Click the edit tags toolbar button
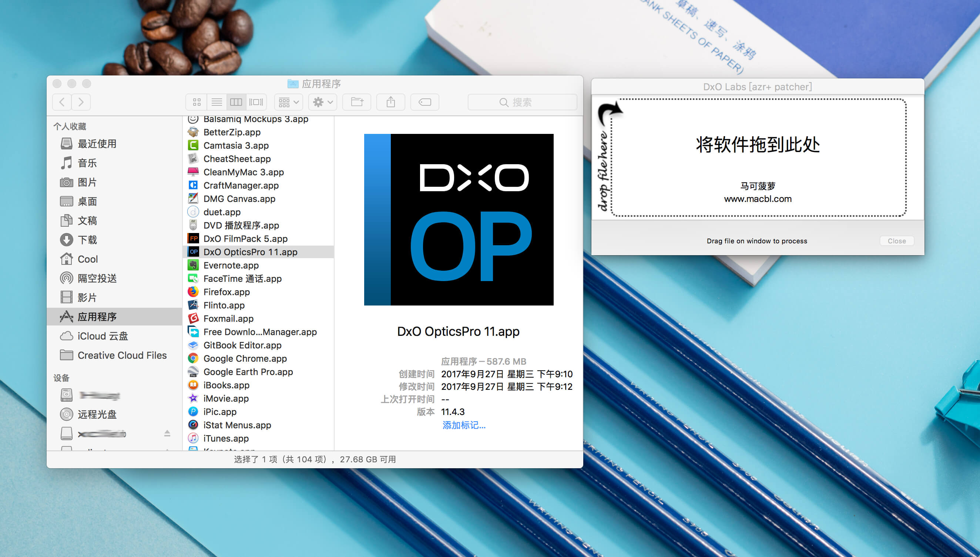 click(x=424, y=102)
